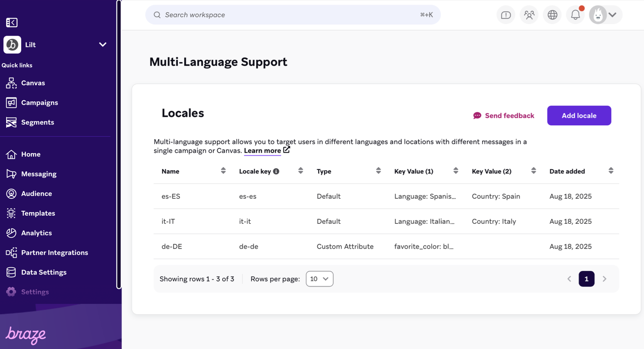
Task: Select the Messaging icon
Action: [12, 174]
